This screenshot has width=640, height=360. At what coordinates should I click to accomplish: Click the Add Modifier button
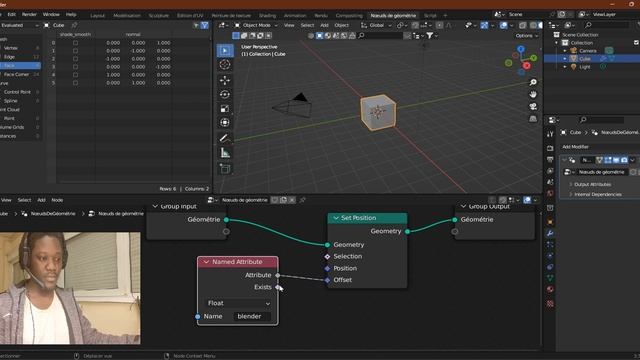[x=576, y=147]
